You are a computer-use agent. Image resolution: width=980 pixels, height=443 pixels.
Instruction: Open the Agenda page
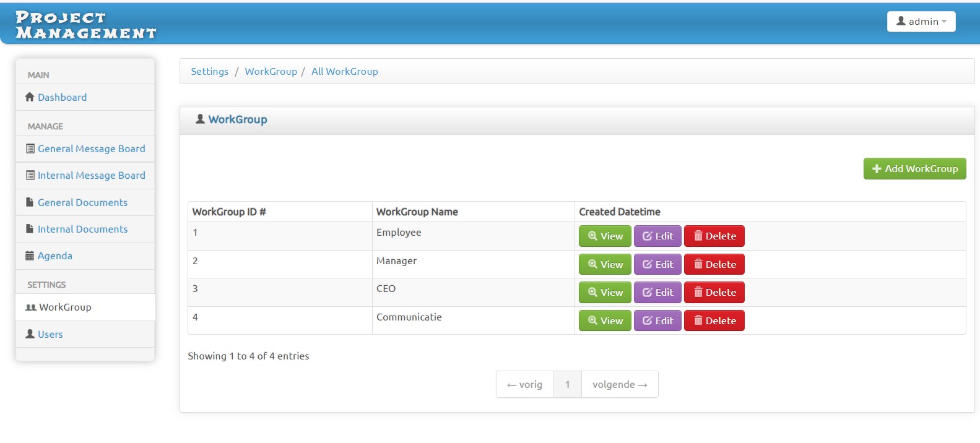pyautogui.click(x=55, y=256)
